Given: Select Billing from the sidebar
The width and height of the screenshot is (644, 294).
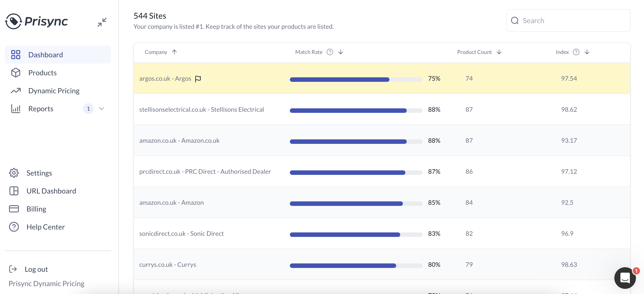Looking at the screenshot, I should (x=36, y=209).
